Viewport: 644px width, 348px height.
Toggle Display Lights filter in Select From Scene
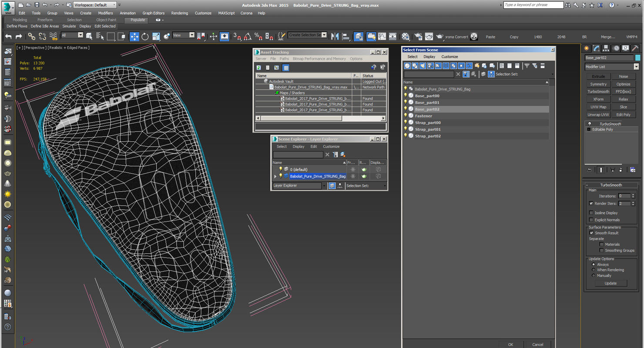tap(423, 66)
